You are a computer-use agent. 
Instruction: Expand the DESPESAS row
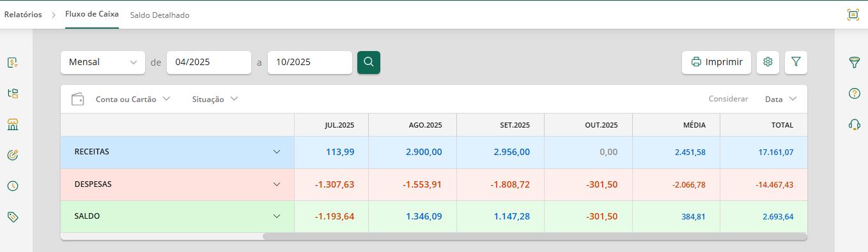tap(277, 184)
